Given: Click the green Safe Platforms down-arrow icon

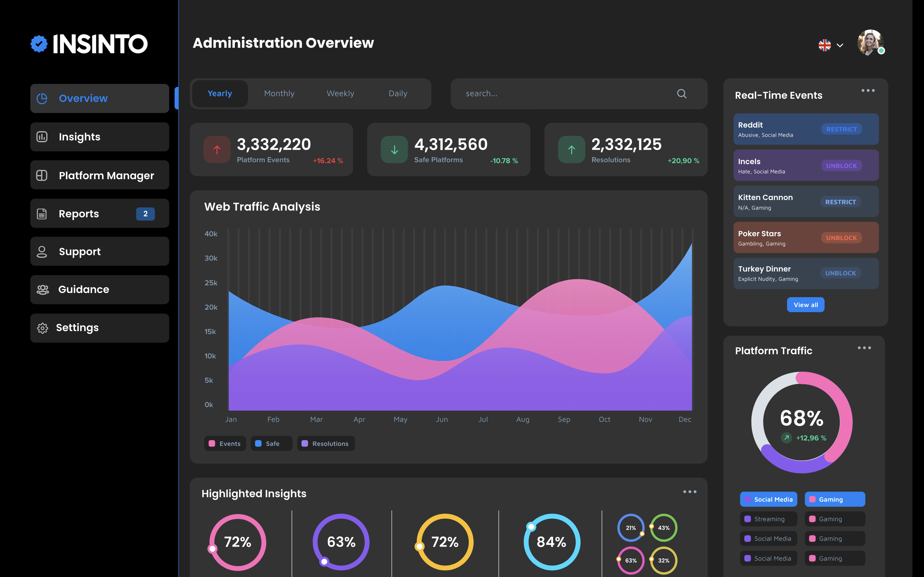Looking at the screenshot, I should coord(394,150).
